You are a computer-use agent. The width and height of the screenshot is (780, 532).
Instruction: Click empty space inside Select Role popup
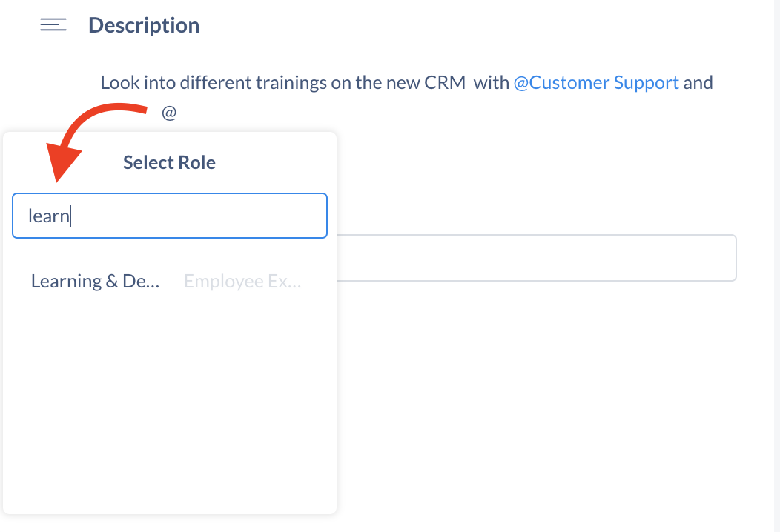click(x=170, y=403)
